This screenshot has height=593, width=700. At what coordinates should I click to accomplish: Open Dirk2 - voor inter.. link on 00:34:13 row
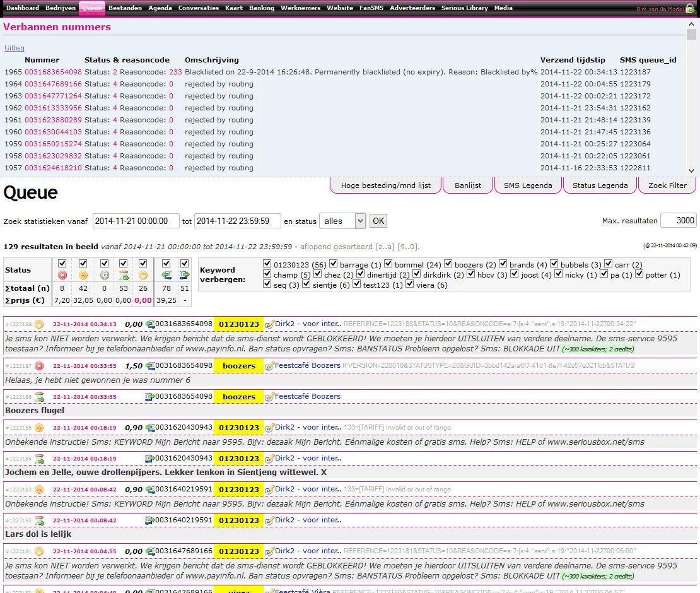coord(308,324)
